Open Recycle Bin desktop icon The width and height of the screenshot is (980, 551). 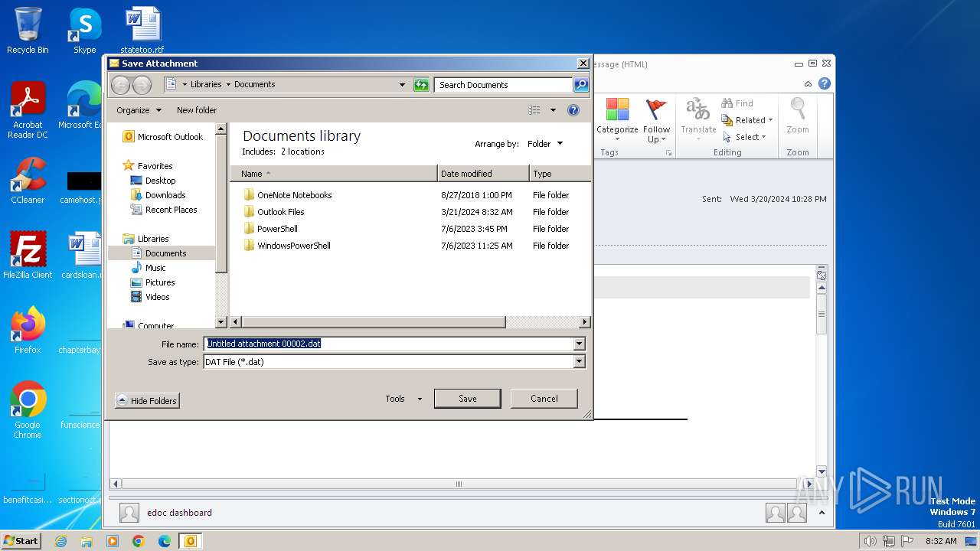[28, 31]
